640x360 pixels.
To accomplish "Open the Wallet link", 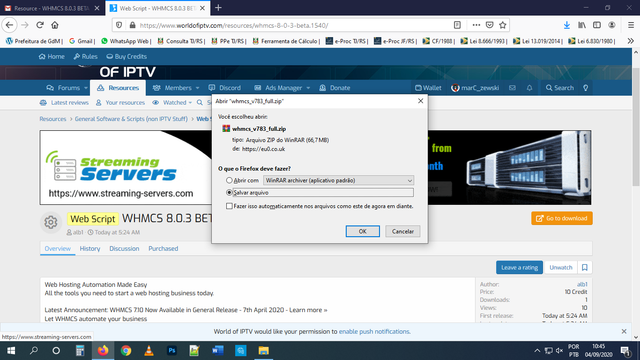I will click(x=428, y=88).
